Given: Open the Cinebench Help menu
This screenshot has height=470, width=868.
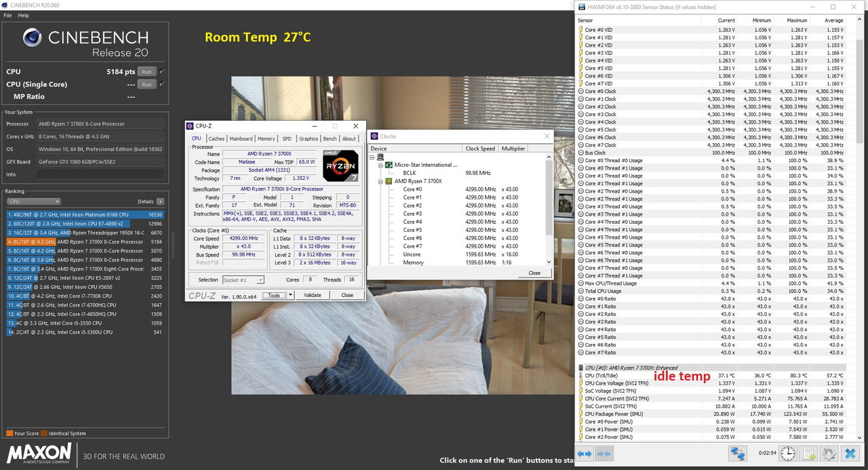Looking at the screenshot, I should click(23, 15).
